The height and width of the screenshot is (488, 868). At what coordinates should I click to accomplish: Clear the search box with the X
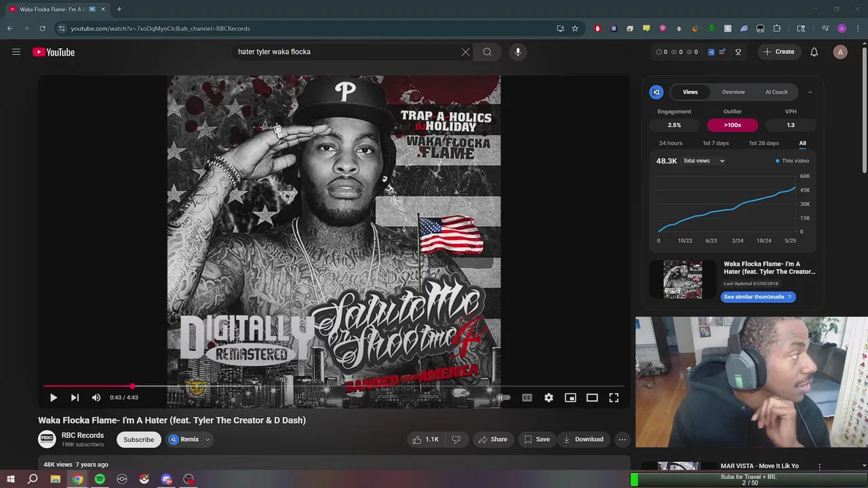coord(466,52)
